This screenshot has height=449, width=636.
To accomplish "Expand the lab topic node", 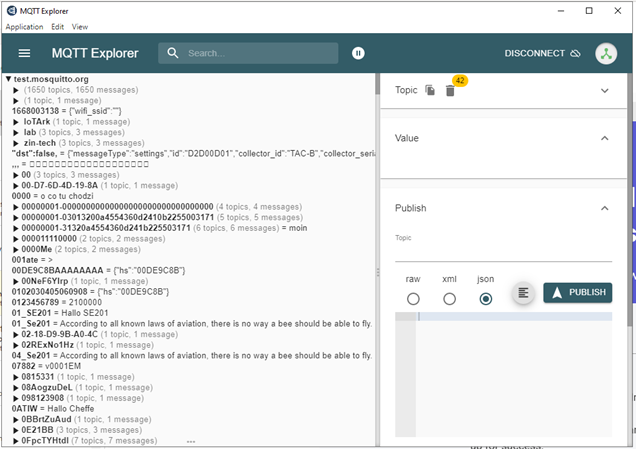I will (16, 133).
